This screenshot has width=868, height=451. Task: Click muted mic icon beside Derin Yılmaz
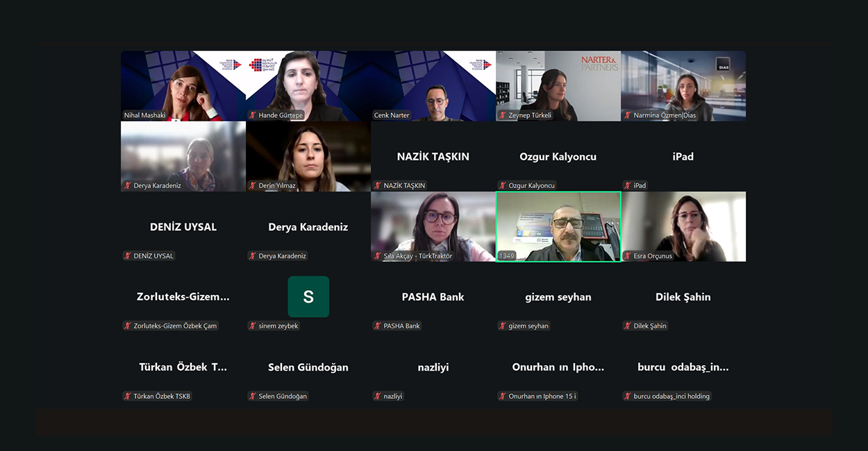253,185
